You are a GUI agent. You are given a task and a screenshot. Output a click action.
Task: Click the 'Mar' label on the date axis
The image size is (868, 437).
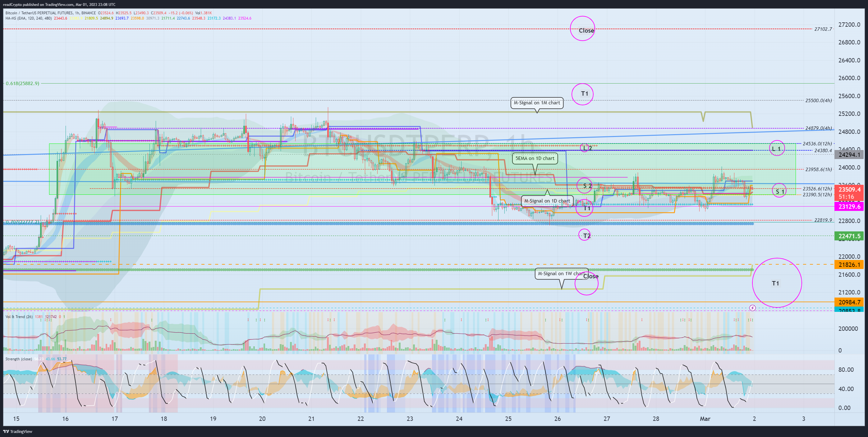point(705,419)
